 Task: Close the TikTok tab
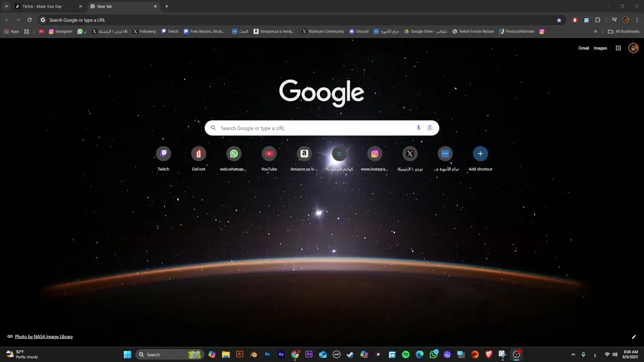click(80, 7)
